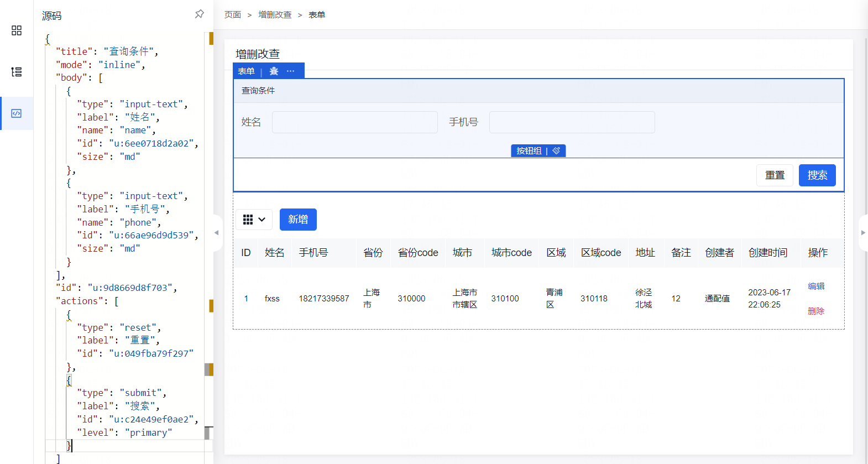This screenshot has height=464, width=868.
Task: Click the 重置 button
Action: pyautogui.click(x=775, y=175)
